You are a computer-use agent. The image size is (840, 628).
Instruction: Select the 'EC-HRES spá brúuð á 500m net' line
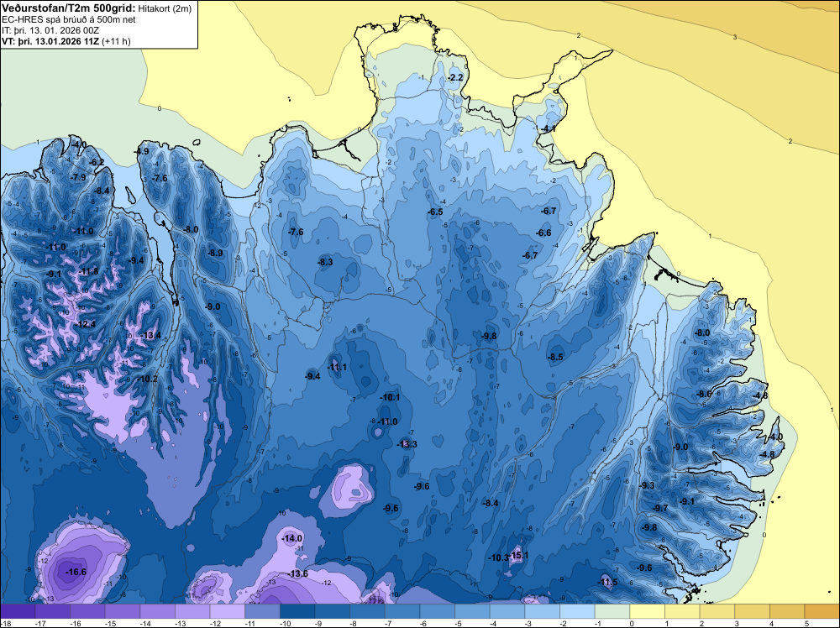point(69,19)
